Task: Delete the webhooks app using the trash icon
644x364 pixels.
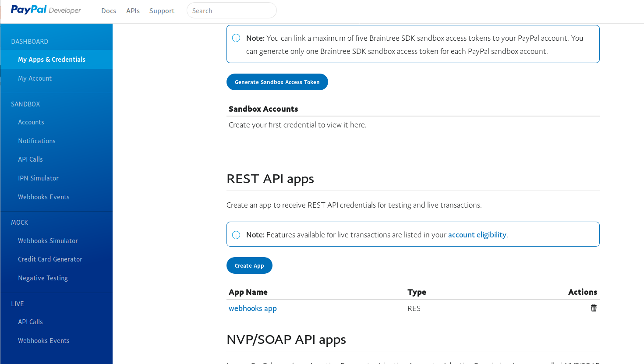Action: pyautogui.click(x=594, y=308)
